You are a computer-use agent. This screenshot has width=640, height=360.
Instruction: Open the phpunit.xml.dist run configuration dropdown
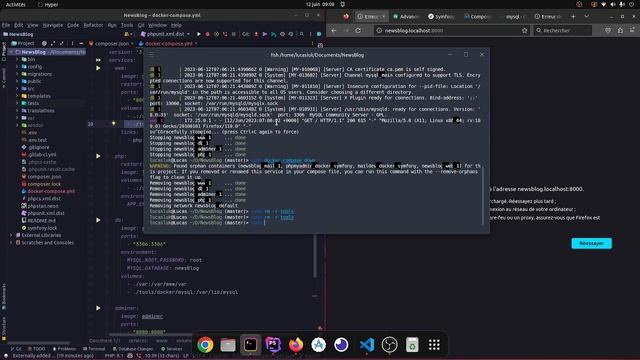point(166,34)
